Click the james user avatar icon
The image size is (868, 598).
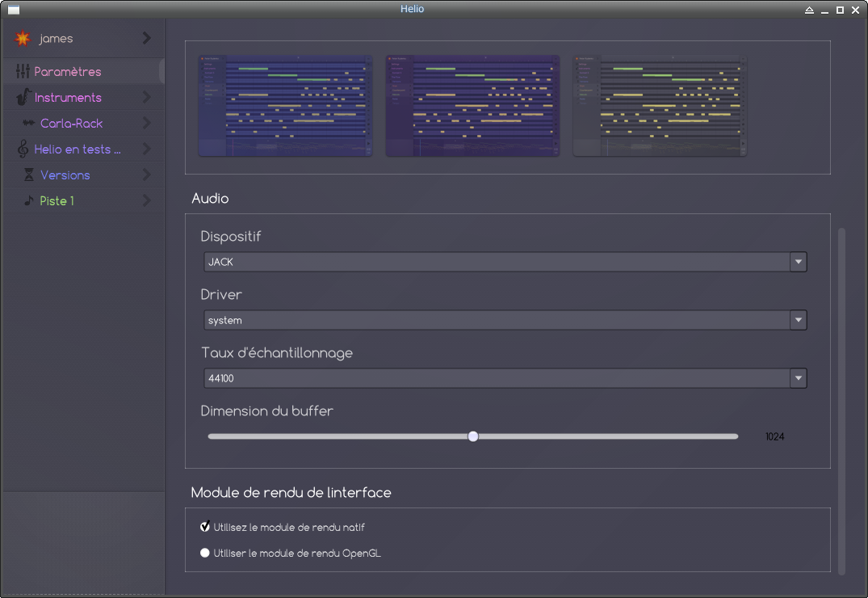23,38
